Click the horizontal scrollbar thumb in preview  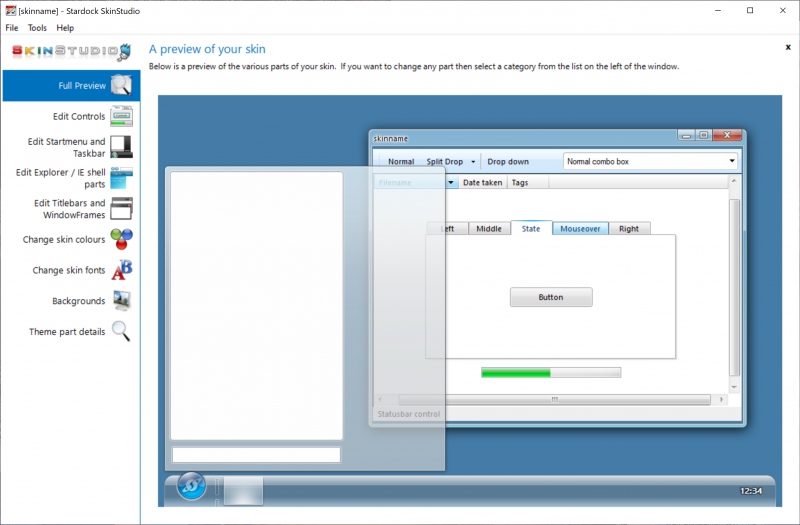point(555,399)
